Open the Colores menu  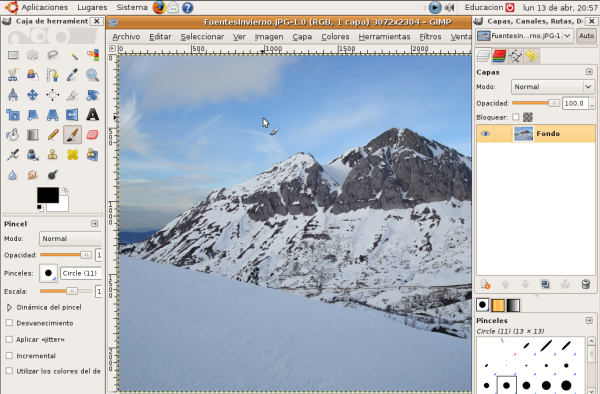pos(335,37)
